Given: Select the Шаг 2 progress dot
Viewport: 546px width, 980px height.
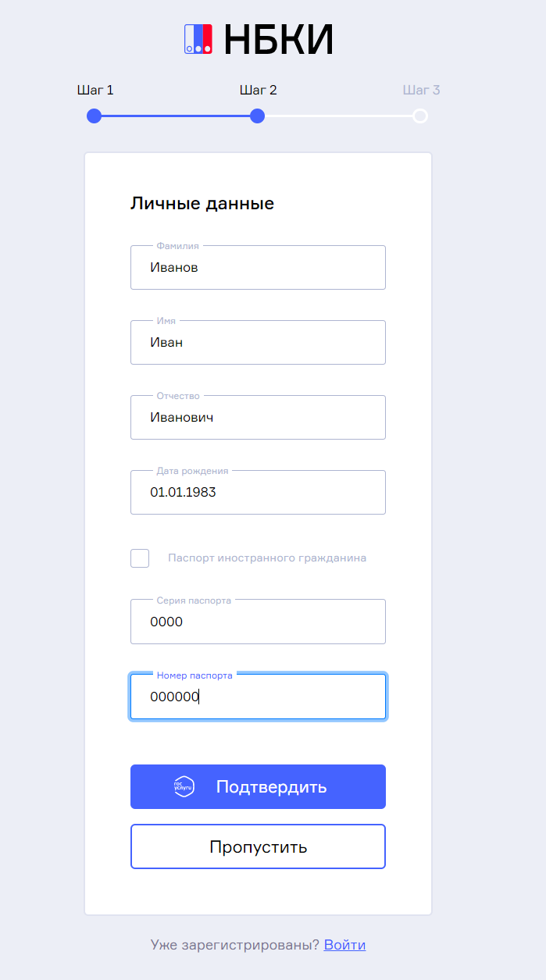Looking at the screenshot, I should click(x=257, y=116).
